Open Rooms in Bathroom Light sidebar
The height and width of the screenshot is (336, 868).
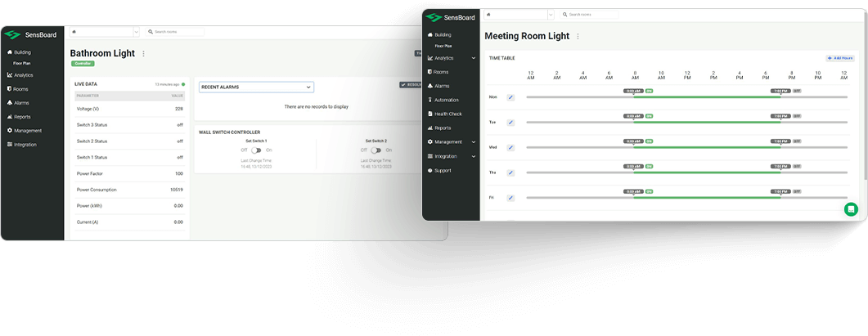17,89
